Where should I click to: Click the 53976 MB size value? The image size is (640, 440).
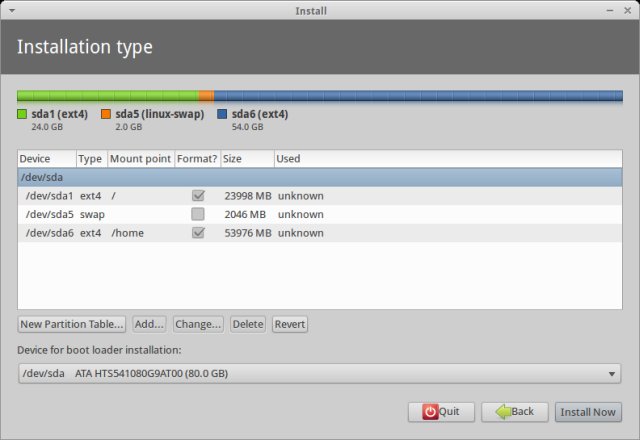[248, 233]
